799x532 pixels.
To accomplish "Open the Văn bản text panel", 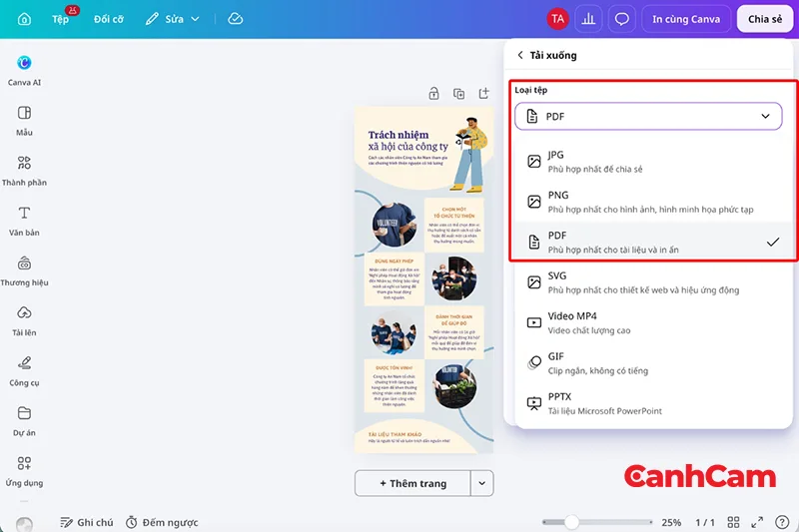I will click(x=24, y=221).
